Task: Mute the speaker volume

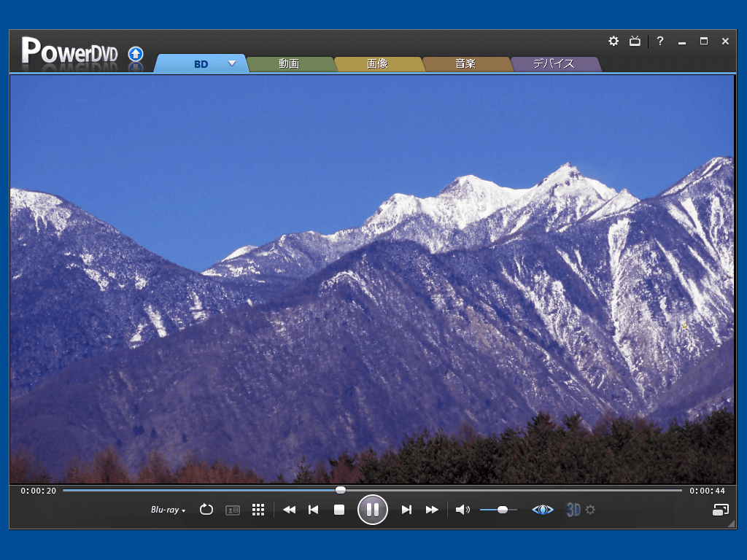Action: [x=462, y=510]
